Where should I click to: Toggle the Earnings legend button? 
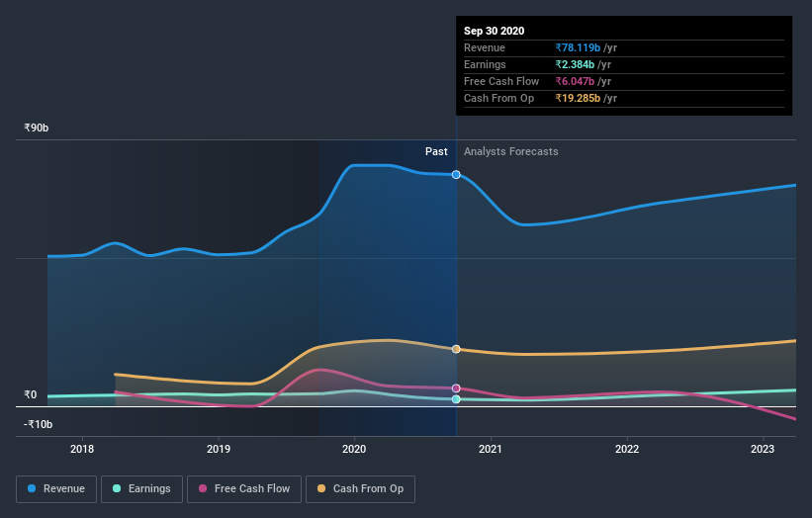[141, 489]
